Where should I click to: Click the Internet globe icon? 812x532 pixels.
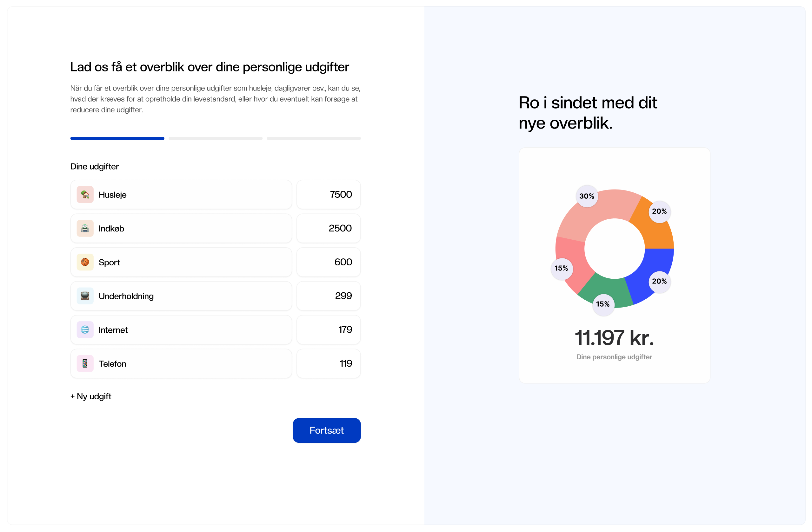(85, 329)
